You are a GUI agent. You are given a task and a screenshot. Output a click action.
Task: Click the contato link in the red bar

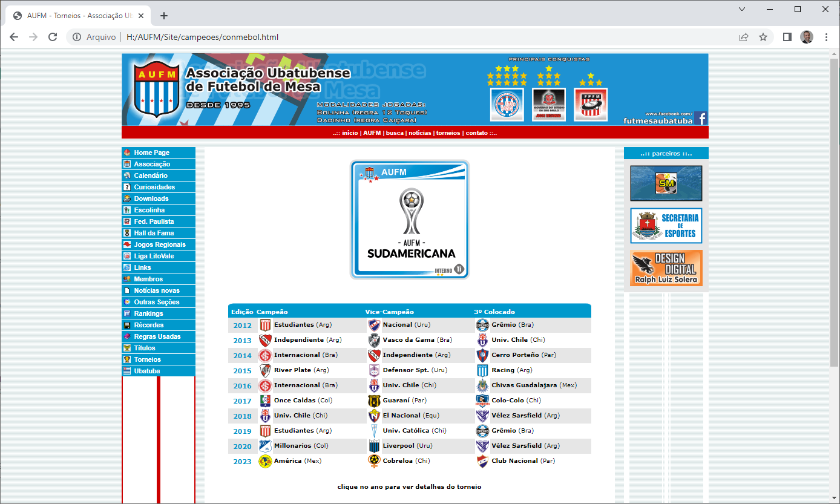(476, 133)
